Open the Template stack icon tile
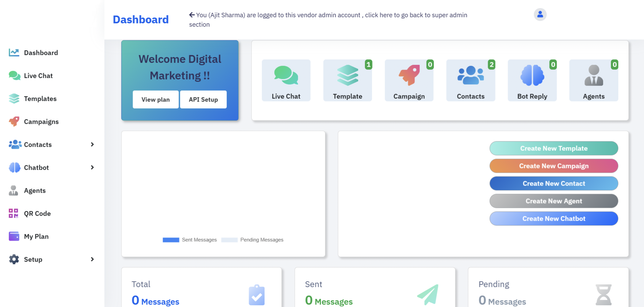 pos(347,80)
